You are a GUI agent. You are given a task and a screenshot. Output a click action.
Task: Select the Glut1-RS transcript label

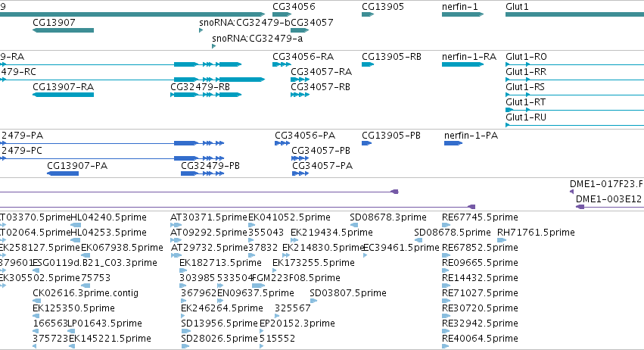[525, 87]
